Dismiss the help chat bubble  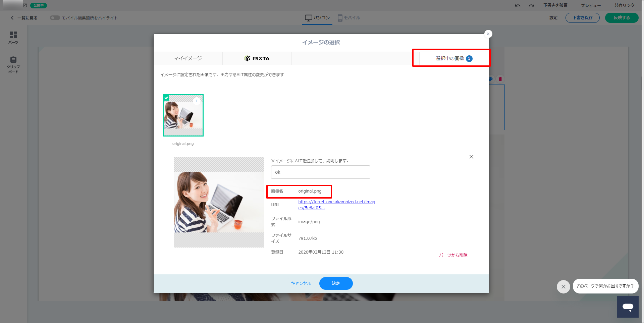563,287
